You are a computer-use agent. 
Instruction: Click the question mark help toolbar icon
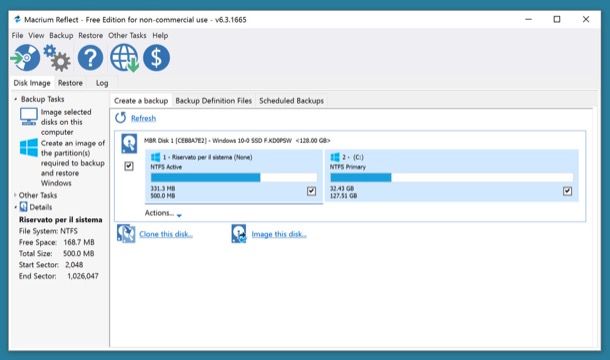(90, 58)
